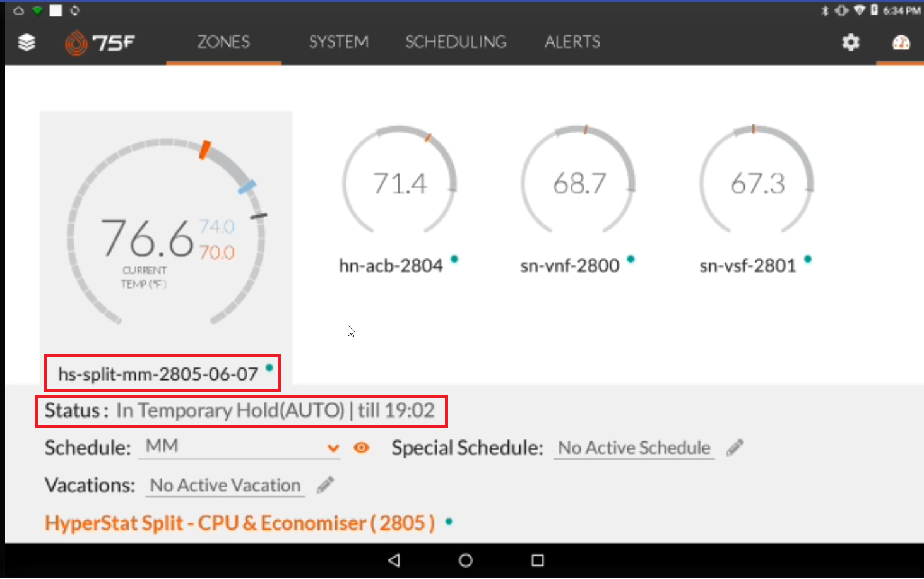
Task: Click the No Active Schedule link
Action: pos(633,448)
